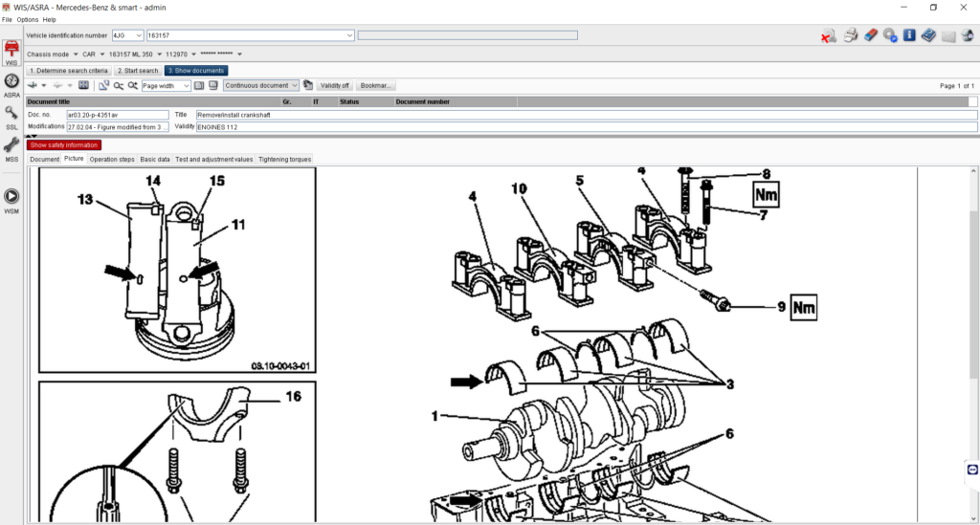
Task: Click the red Show safety information button
Action: pos(64,144)
